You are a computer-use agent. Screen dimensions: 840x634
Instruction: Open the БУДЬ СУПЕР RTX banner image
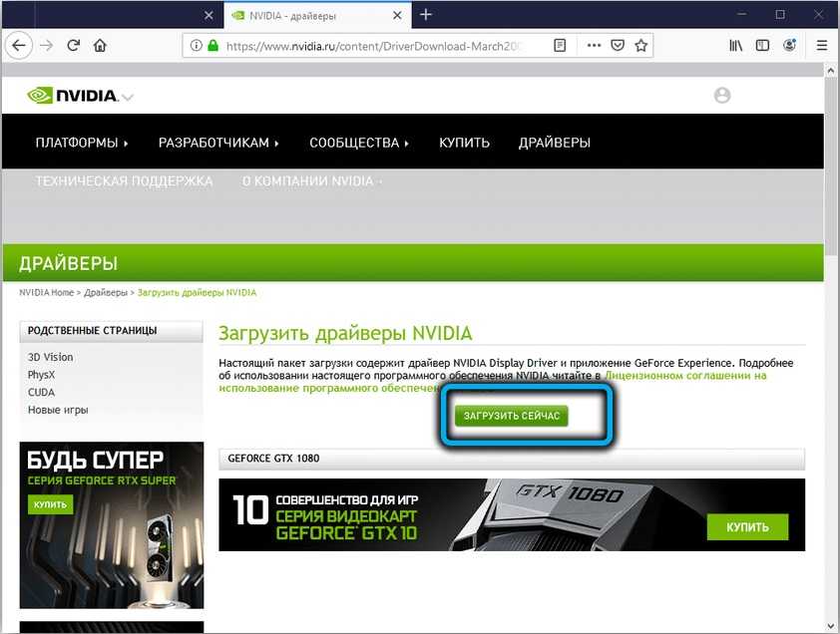[112, 525]
